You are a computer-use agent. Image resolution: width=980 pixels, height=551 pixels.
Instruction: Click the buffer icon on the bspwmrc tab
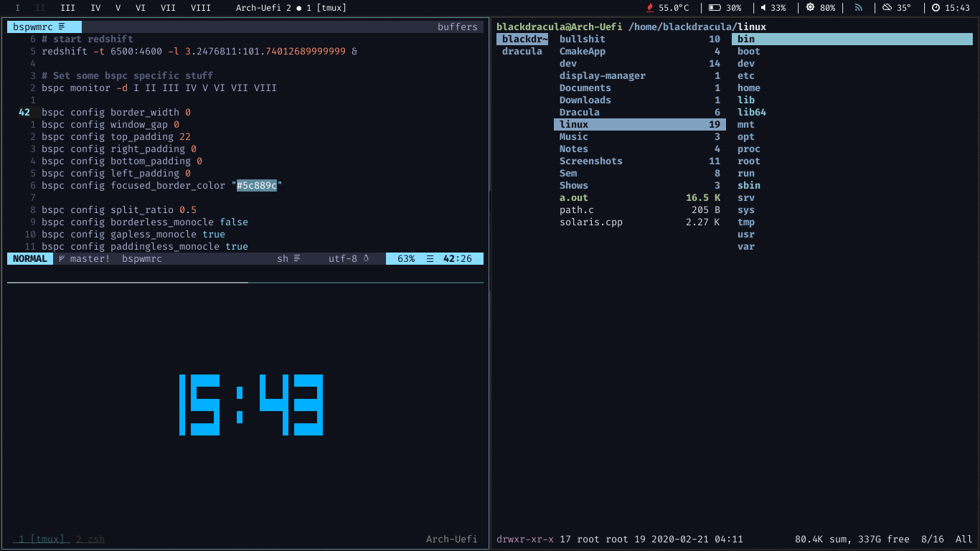(62, 27)
